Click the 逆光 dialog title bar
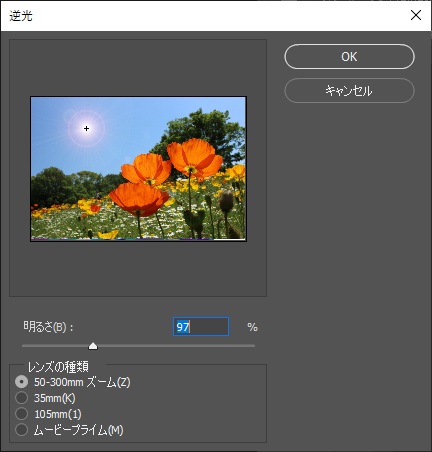The width and height of the screenshot is (432, 452). (200, 16)
